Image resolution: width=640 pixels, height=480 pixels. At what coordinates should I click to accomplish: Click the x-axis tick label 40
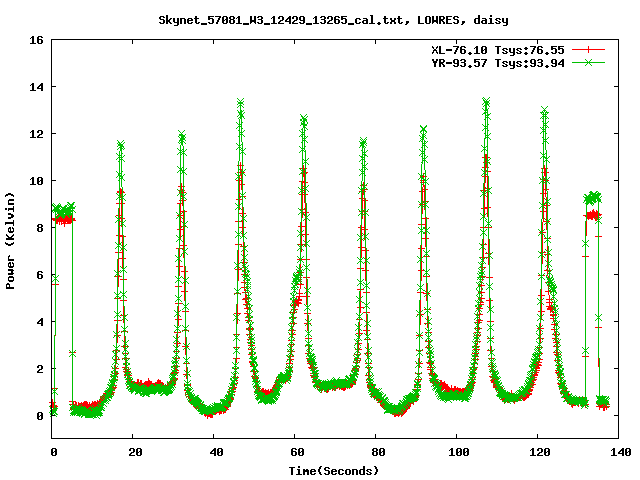pyautogui.click(x=216, y=452)
